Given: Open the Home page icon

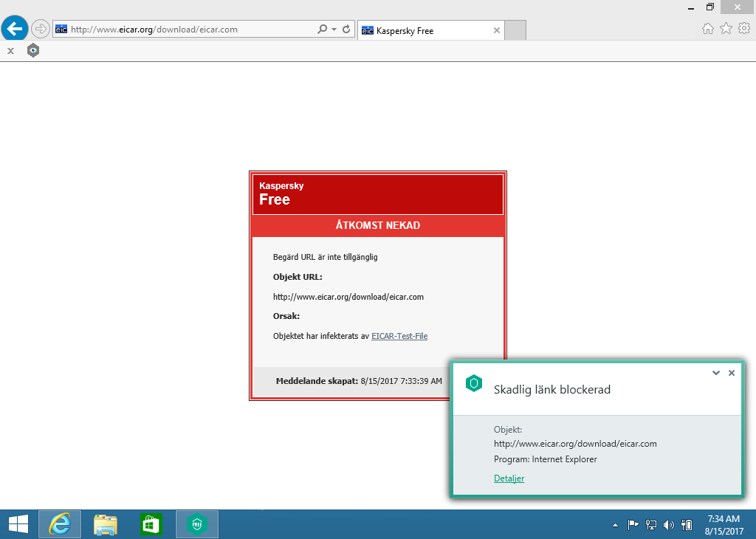Looking at the screenshot, I should [707, 29].
